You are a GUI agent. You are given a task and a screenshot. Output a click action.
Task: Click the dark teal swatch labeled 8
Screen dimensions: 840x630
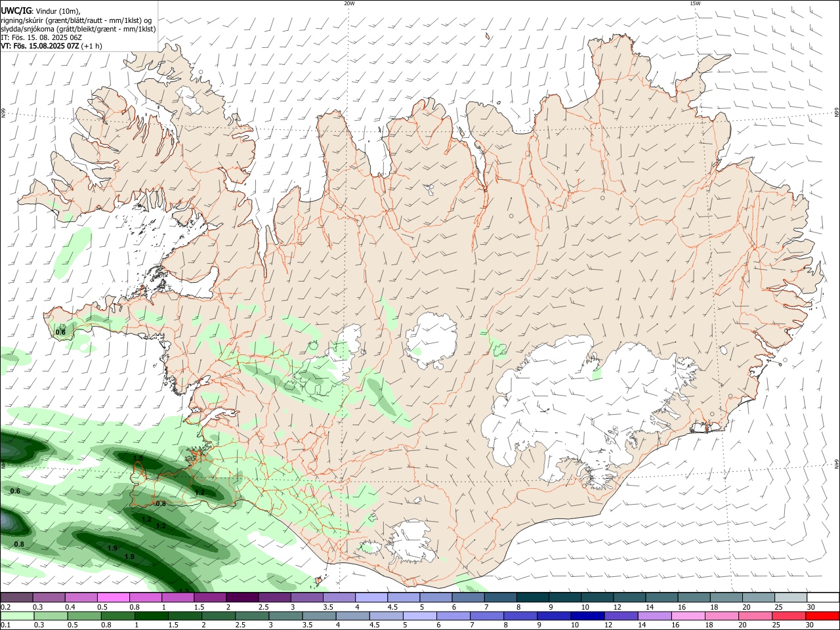coord(532,598)
